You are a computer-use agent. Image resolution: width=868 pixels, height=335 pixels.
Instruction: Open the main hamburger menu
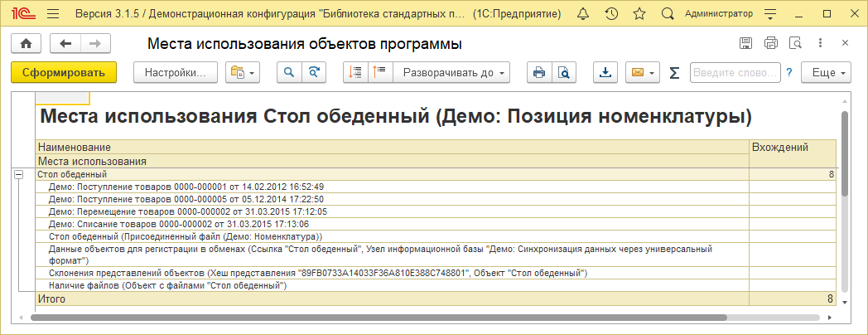53,14
